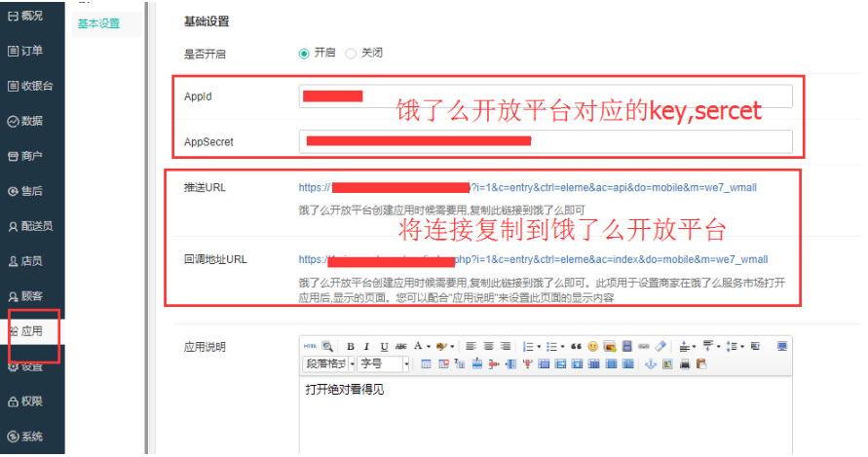The height and width of the screenshot is (457, 868).
Task: Expand the highlight color dropdown arrow
Action: 452,347
